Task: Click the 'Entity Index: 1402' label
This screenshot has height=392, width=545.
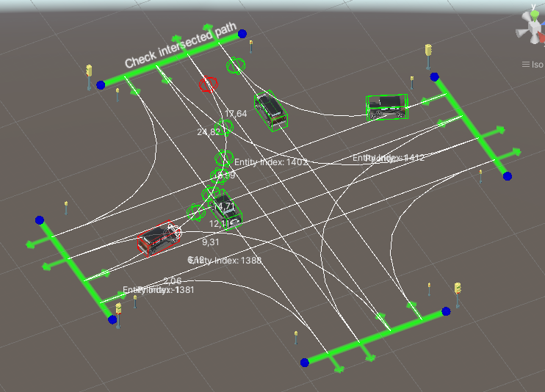Action: pyautogui.click(x=271, y=162)
